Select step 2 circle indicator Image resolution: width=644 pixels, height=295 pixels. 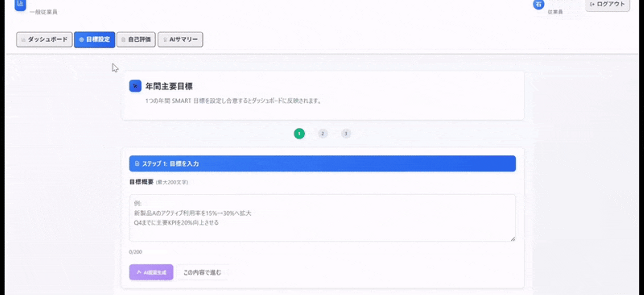323,133
